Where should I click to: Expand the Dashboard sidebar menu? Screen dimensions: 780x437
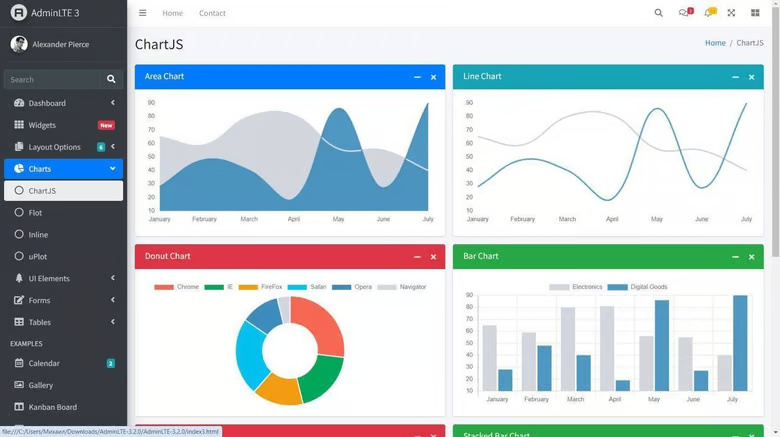[63, 103]
